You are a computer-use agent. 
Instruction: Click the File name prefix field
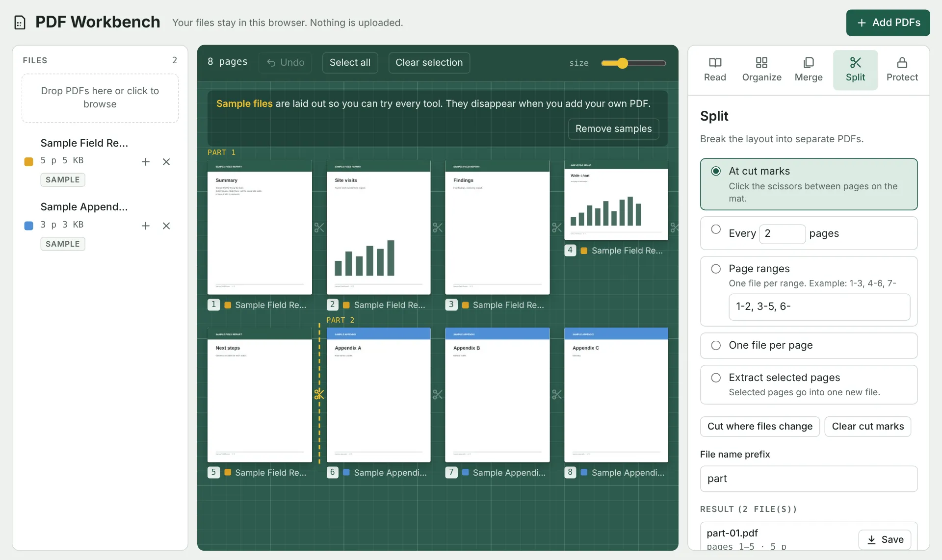click(x=809, y=479)
